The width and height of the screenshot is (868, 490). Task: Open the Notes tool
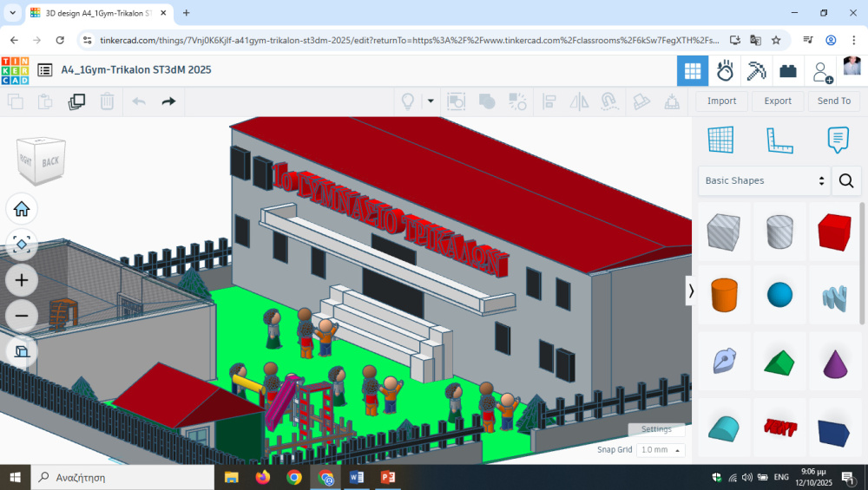tap(838, 140)
